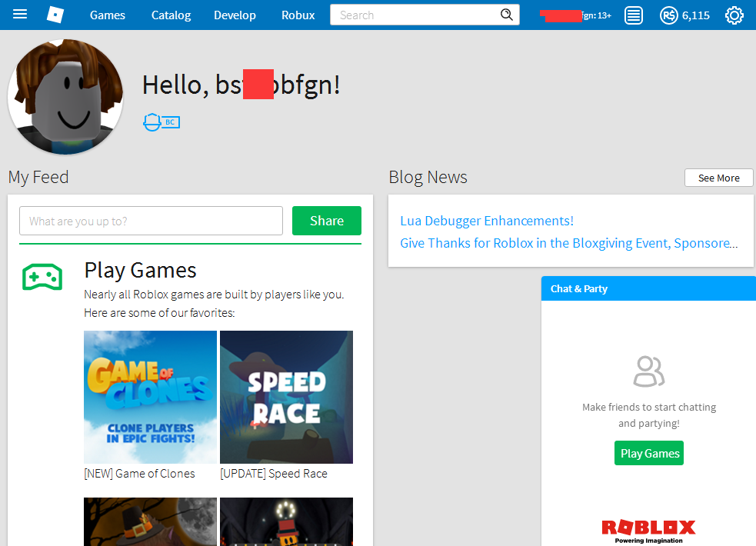The image size is (756, 546).
Task: Click the green Share button
Action: pos(327,221)
